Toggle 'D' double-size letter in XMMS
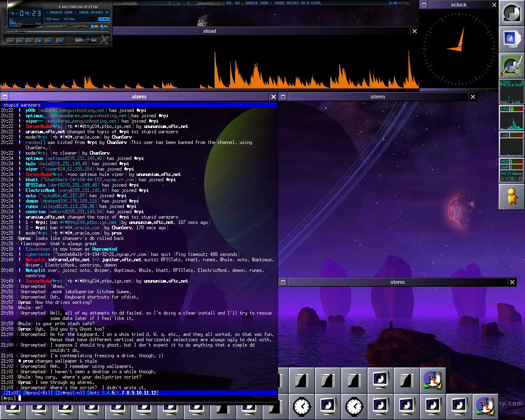Image resolution: width=525 pixels, height=420 pixels. point(6,21)
